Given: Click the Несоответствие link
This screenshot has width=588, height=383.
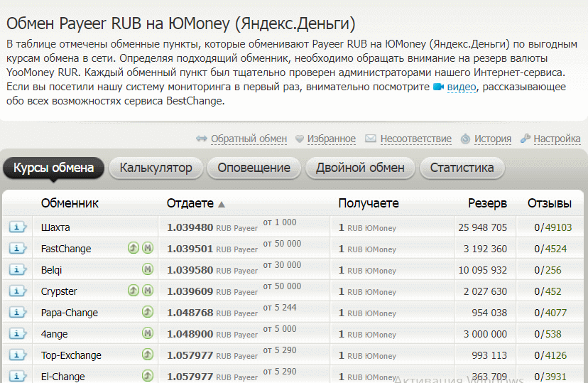Looking at the screenshot, I should coord(416,139).
